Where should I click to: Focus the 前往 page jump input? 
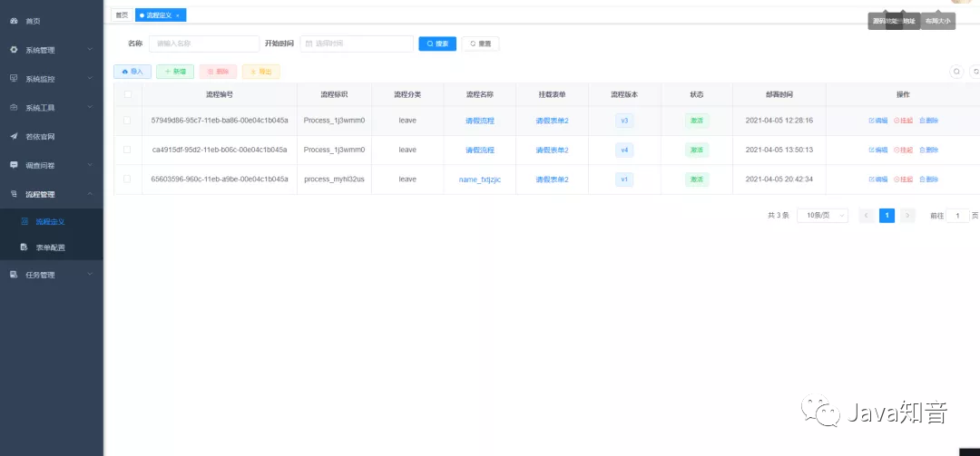pos(957,216)
